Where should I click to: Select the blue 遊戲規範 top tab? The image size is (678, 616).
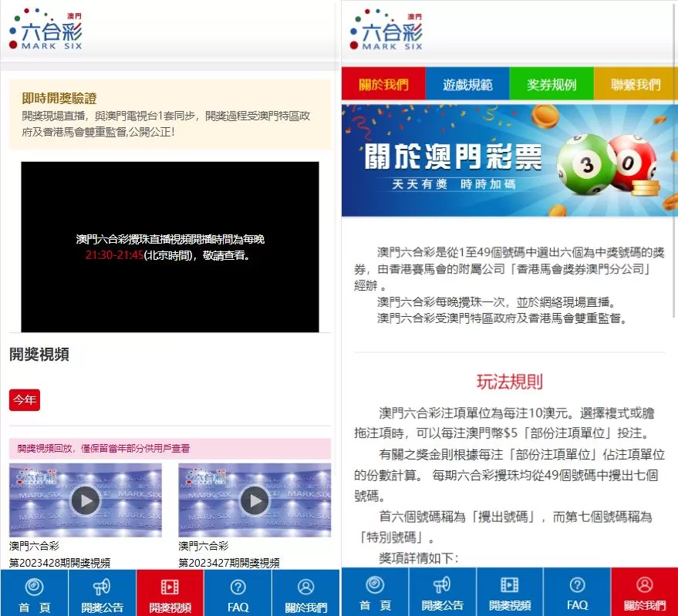tap(467, 84)
